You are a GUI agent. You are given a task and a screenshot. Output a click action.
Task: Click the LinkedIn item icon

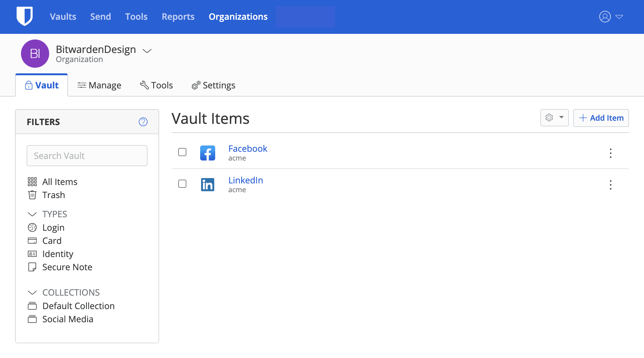coord(208,184)
